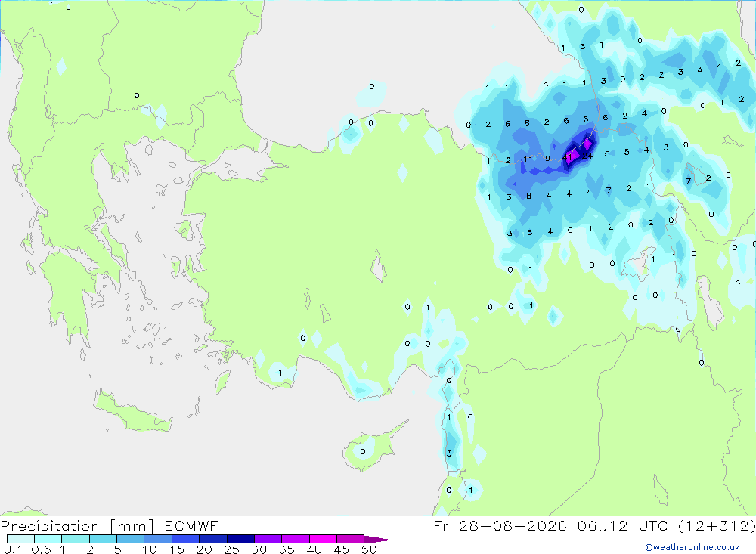Click the '0.5' legend scale label
The height and width of the screenshot is (554, 756).
(41, 549)
